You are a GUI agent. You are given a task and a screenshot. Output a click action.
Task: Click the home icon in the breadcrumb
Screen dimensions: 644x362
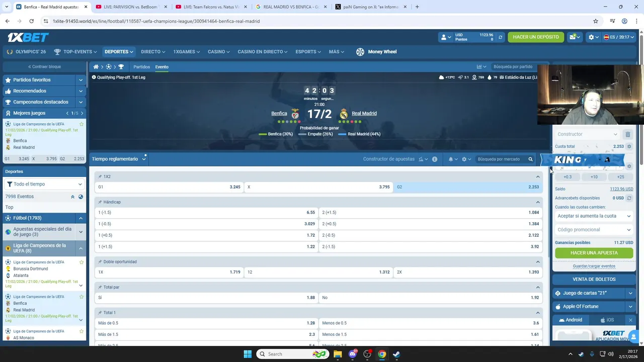(x=96, y=67)
